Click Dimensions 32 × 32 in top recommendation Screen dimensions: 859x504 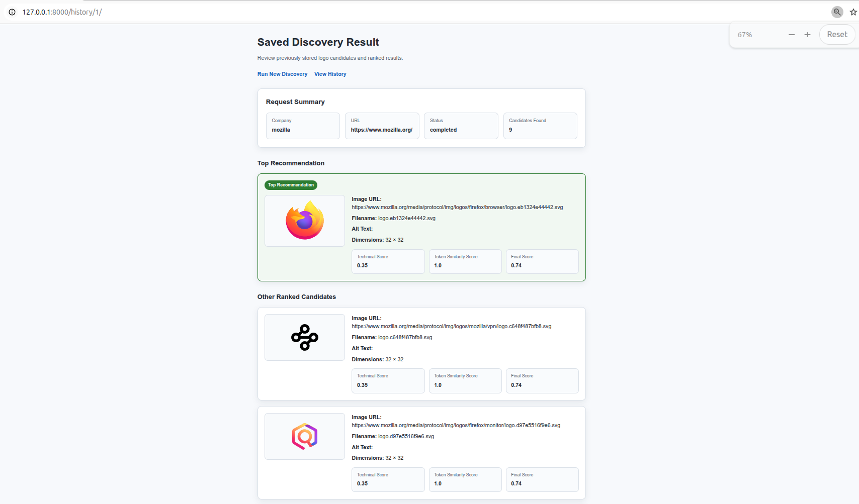tap(378, 240)
